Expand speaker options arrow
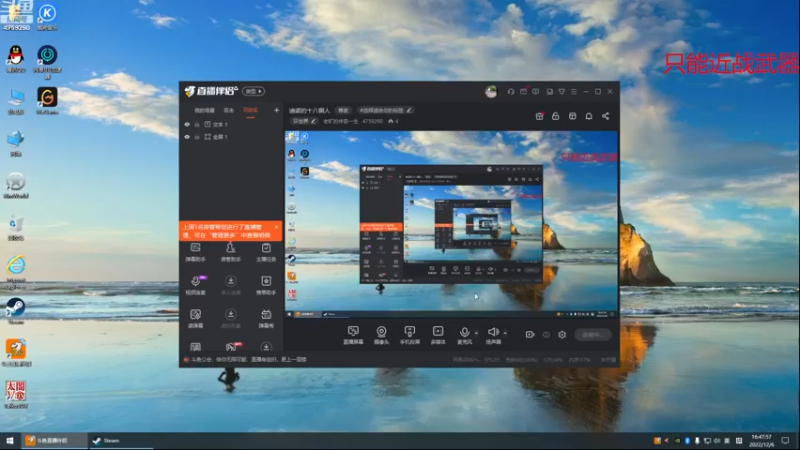Screen dimensions: 800x450 pos(505,333)
